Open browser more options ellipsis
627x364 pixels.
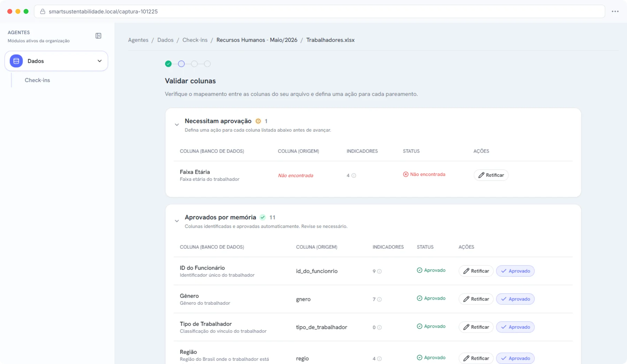coord(615,11)
